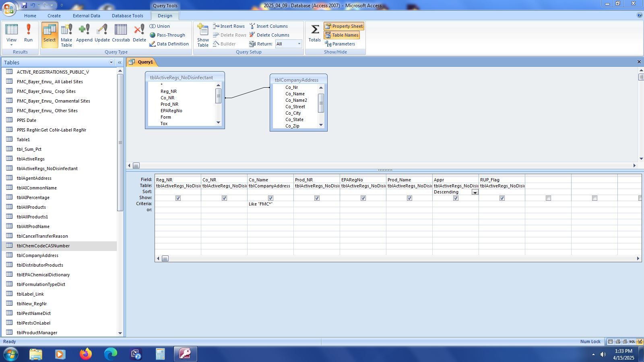Screen dimensions: 644x362
Task: Choose Make Table query type
Action: (x=66, y=35)
